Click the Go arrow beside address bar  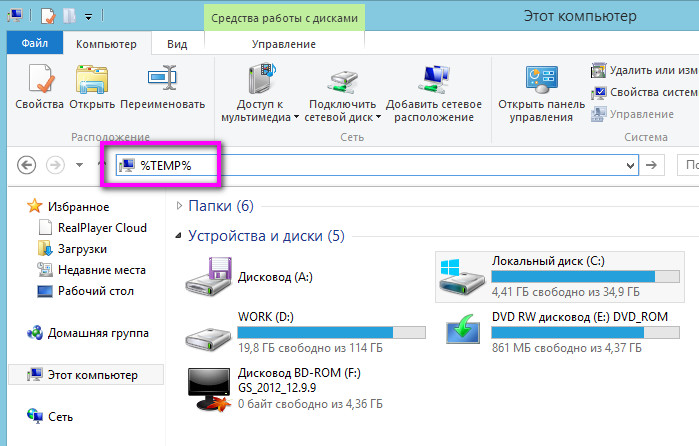(651, 165)
